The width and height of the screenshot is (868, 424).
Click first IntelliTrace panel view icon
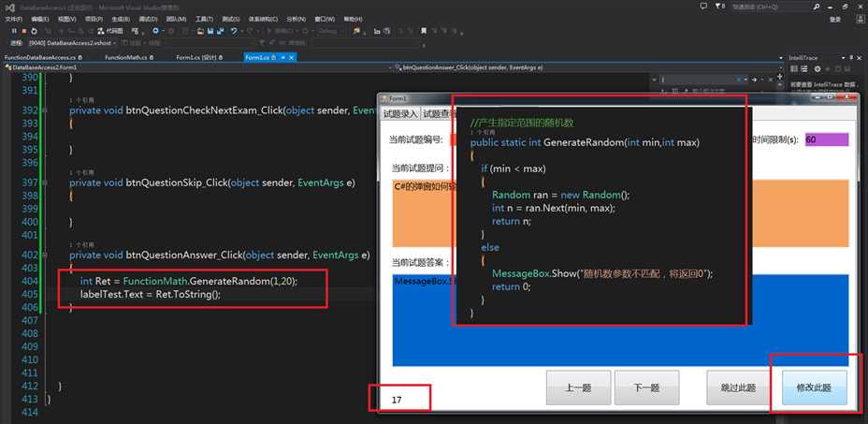[794, 68]
